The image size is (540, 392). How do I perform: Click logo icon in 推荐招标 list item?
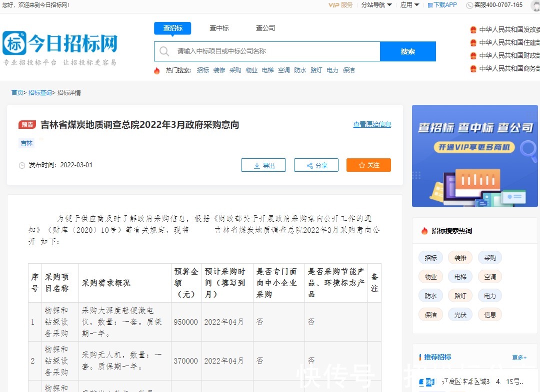click(427, 382)
